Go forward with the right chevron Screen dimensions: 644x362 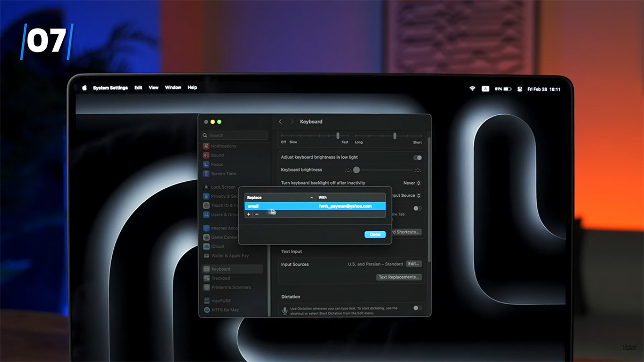tap(292, 122)
